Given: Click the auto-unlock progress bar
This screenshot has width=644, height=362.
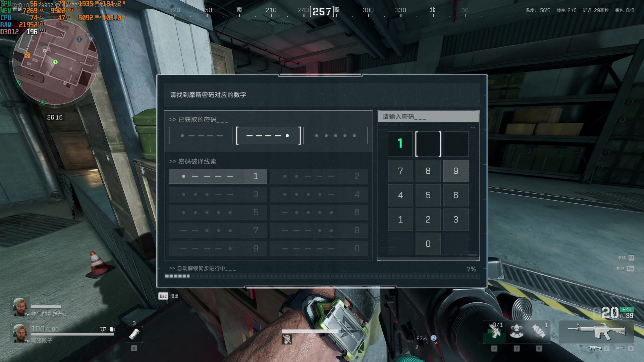Looking at the screenshot, I should (x=322, y=276).
